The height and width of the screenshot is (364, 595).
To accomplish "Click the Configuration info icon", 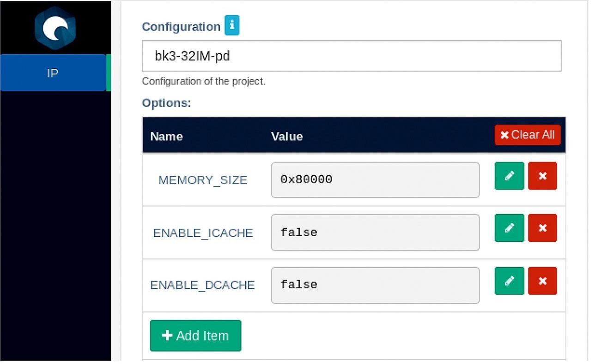I will pyautogui.click(x=232, y=26).
